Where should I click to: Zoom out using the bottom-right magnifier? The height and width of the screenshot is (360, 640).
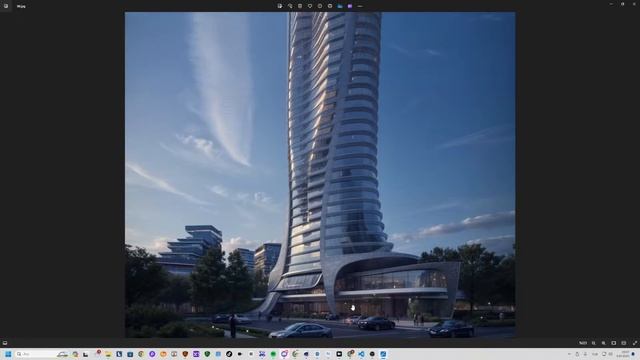(x=593, y=343)
